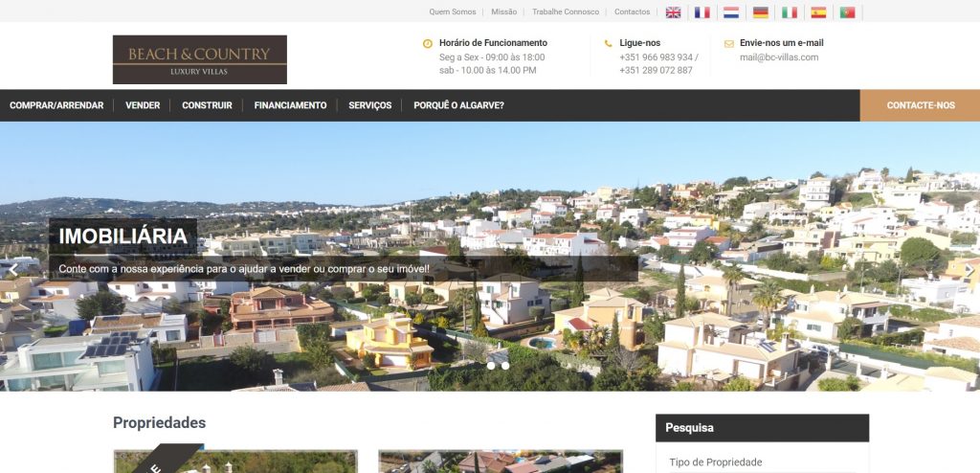Open the Quem Somos link
This screenshot has width=980, height=473.
453,11
